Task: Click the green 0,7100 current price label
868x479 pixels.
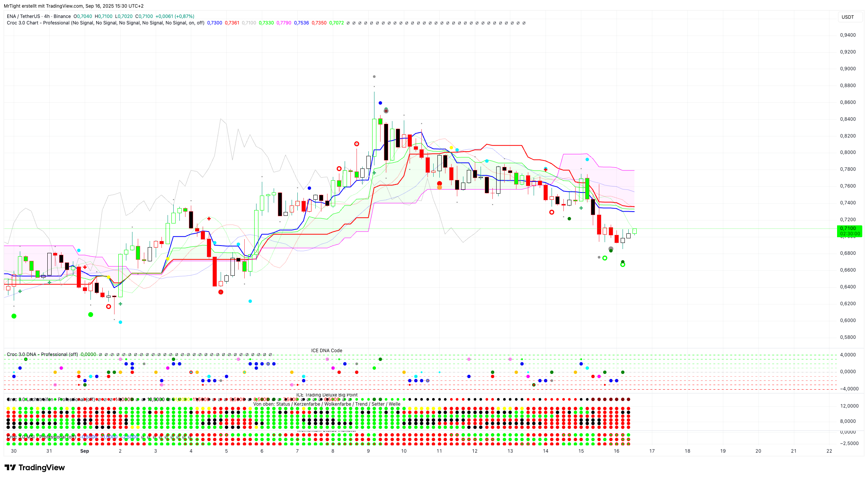Action: pos(849,228)
